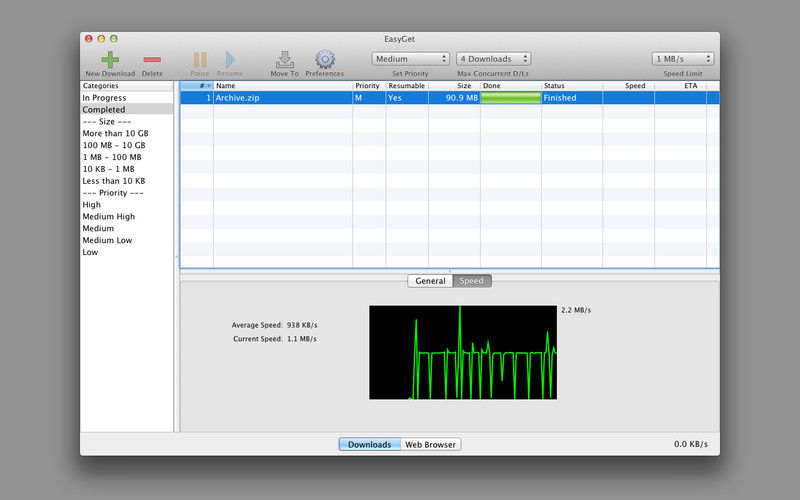800x500 pixels.
Task: Click the Categories header
Action: pyautogui.click(x=127, y=86)
